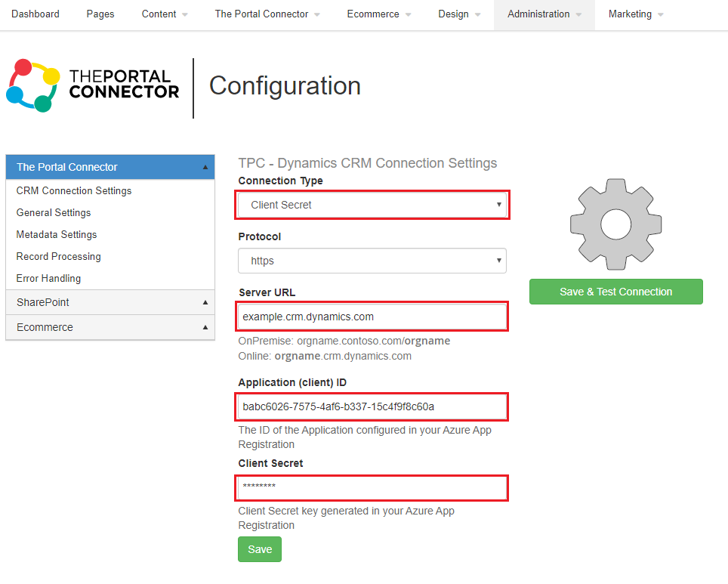Click the Protocol label
This screenshot has width=728, height=584.
pos(260,236)
